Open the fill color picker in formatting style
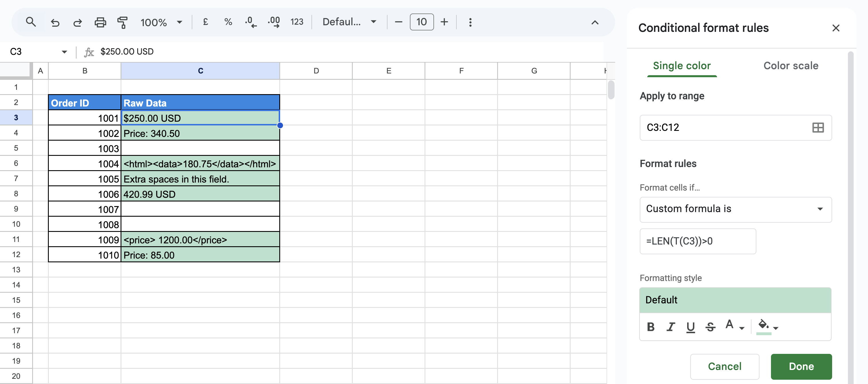Image resolution: width=868 pixels, height=384 pixels. [x=768, y=326]
